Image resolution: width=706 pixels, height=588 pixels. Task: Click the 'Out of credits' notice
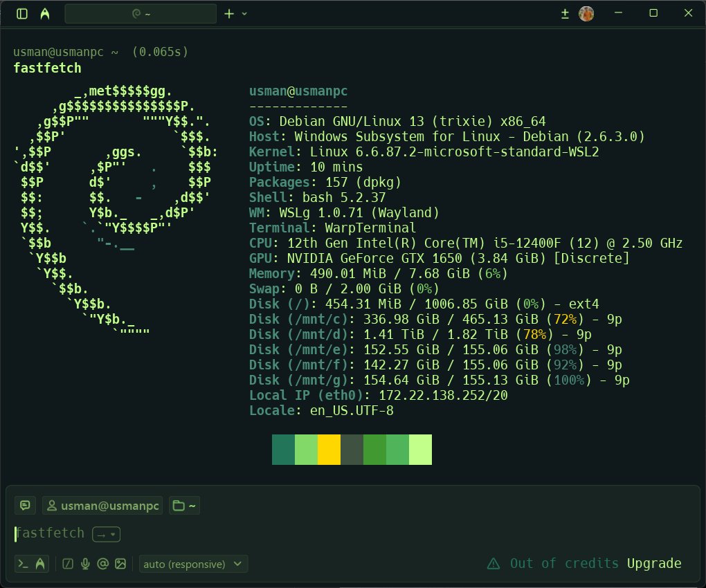click(x=564, y=563)
